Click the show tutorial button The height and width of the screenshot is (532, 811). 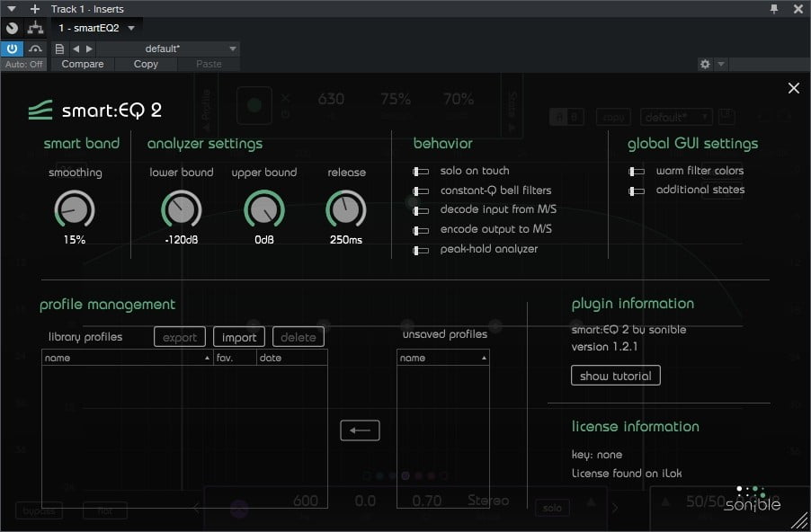point(616,376)
